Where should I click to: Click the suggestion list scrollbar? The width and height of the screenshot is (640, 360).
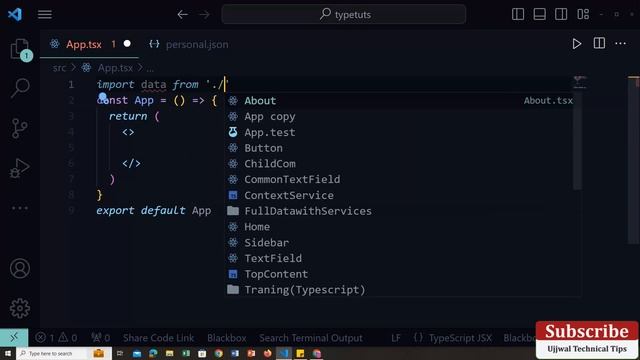[x=577, y=141]
